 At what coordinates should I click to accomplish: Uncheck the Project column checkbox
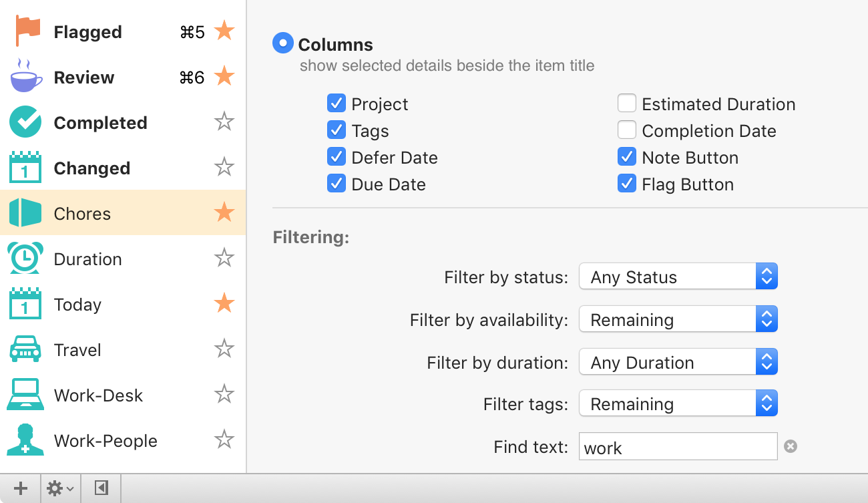(336, 104)
